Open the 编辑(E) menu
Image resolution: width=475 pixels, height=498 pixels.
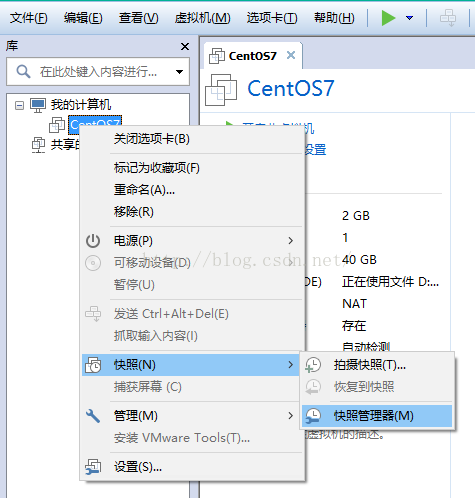(83, 18)
